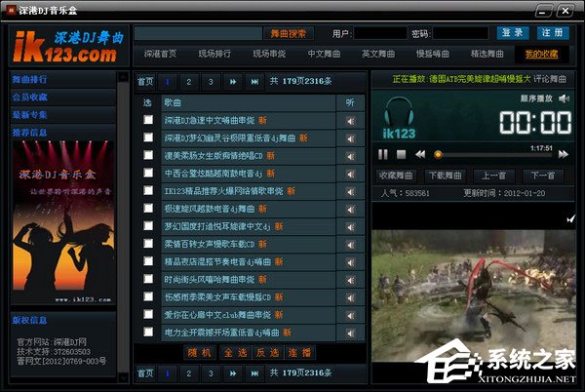Play 中西合璧炫酷超嗨劲电音dj speaker icon
585x392 pixels.
[350, 175]
